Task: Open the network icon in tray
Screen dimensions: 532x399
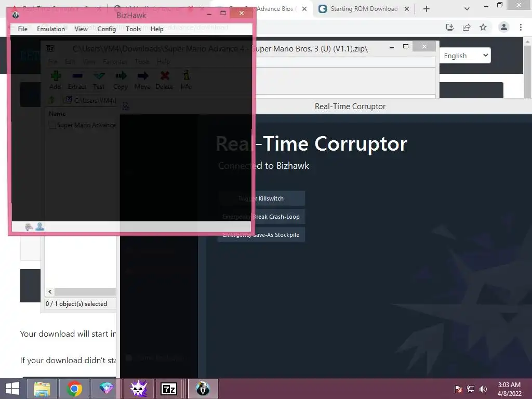Action: (471, 389)
